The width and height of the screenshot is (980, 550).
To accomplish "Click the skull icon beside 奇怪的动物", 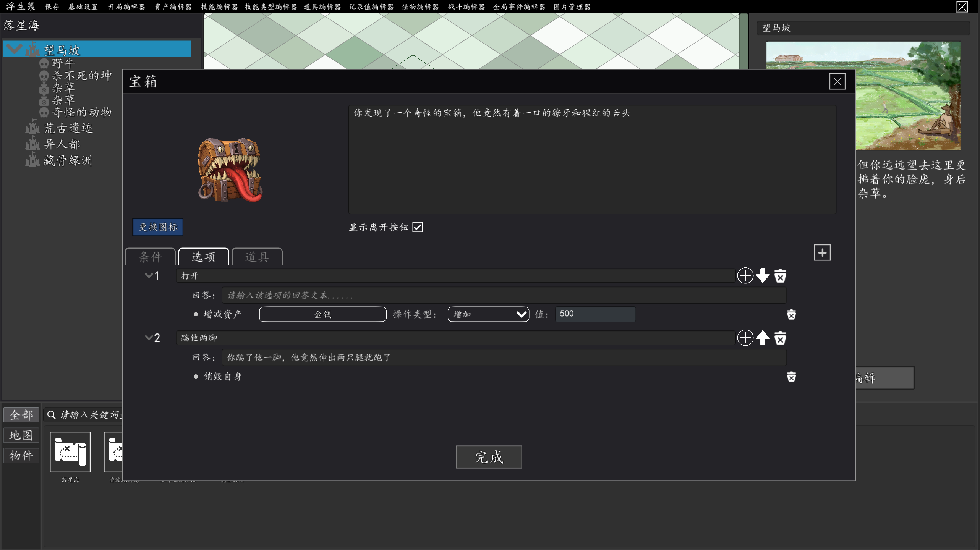I will pos(44,112).
